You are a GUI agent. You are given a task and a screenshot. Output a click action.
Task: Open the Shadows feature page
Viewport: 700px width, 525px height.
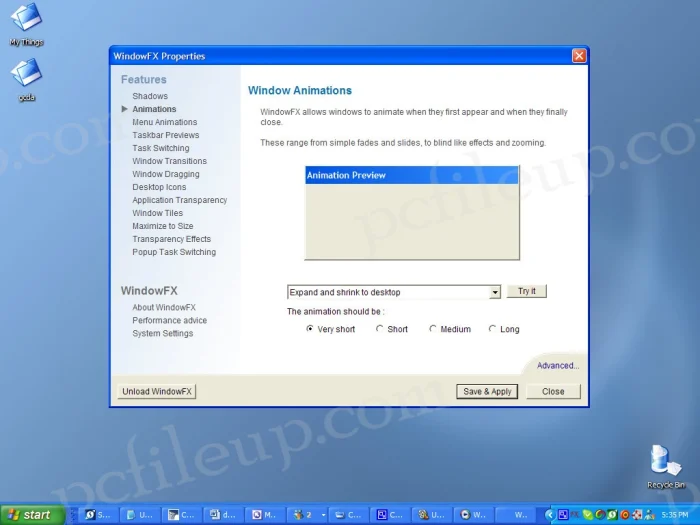[150, 96]
